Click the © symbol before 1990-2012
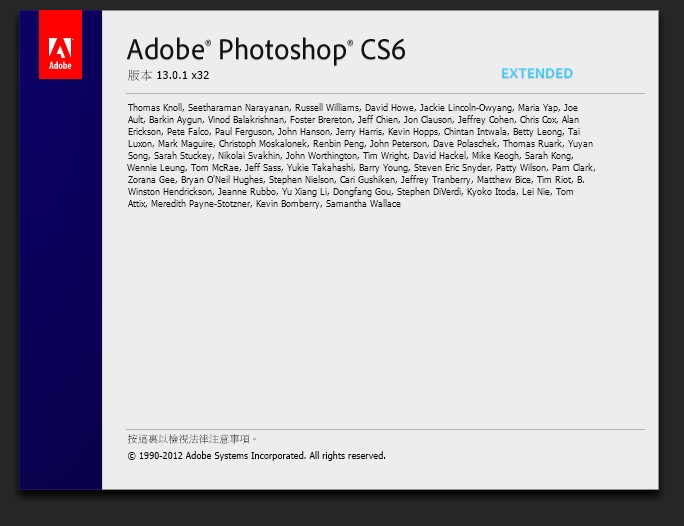 [132, 456]
